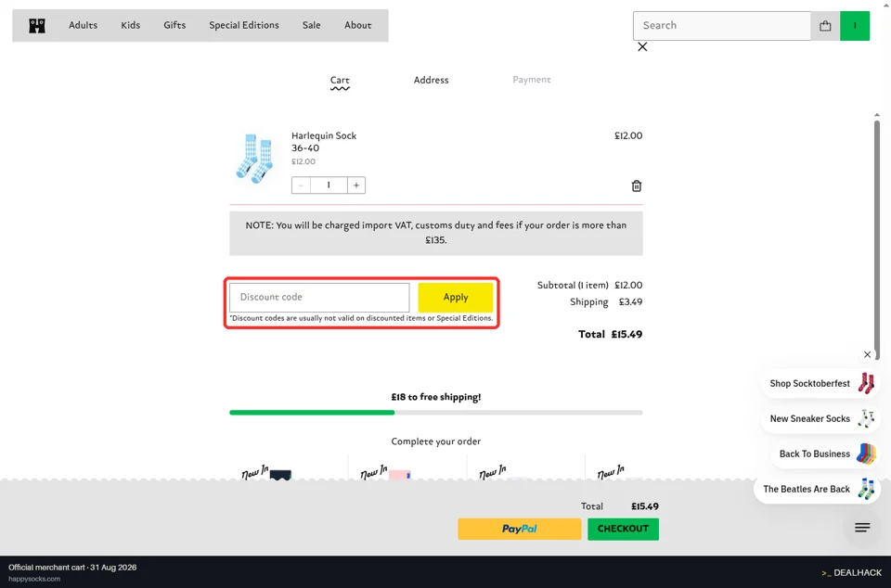Viewport: 891px width, 588px height.
Task: Open The Beatles Are Back promo
Action: (817, 489)
